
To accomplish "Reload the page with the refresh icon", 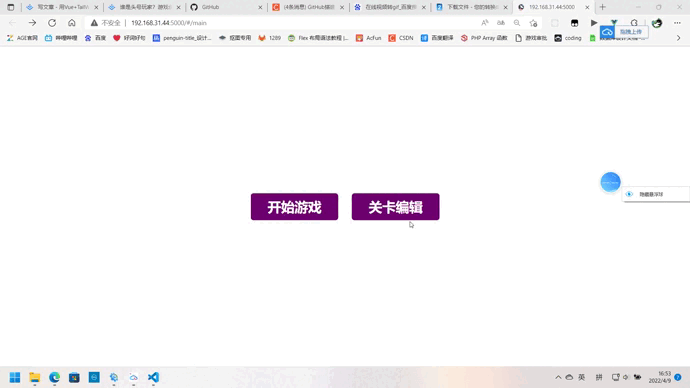I will click(x=52, y=23).
